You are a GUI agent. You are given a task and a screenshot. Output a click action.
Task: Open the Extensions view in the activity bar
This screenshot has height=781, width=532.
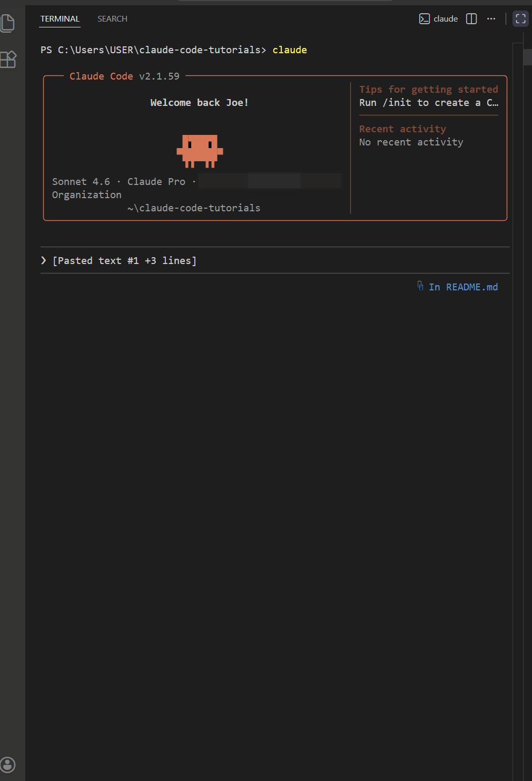tap(8, 60)
